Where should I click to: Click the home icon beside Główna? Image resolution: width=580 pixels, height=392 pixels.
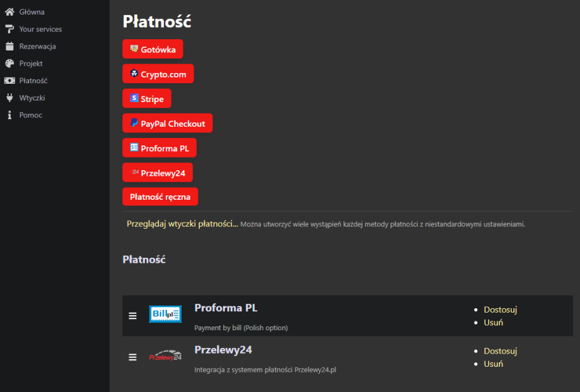tap(9, 12)
